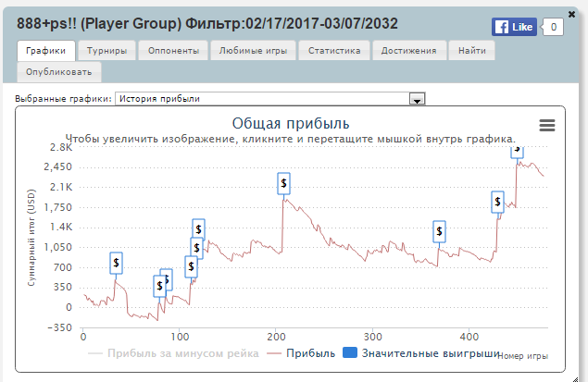Click the $ win flag near game 430

(x=497, y=202)
